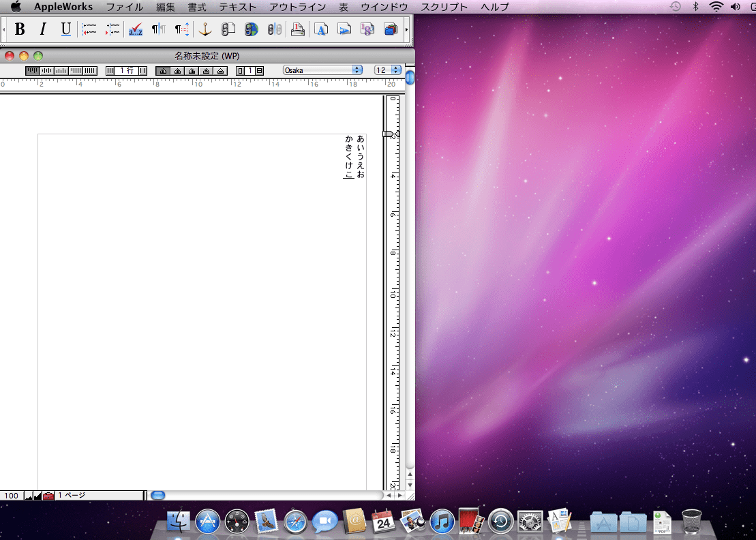This screenshot has width=756, height=540.
Task: Open the アウトライン menu
Action: 297,7
